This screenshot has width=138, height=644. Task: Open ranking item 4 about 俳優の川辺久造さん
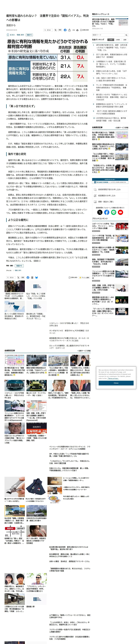[111, 72]
